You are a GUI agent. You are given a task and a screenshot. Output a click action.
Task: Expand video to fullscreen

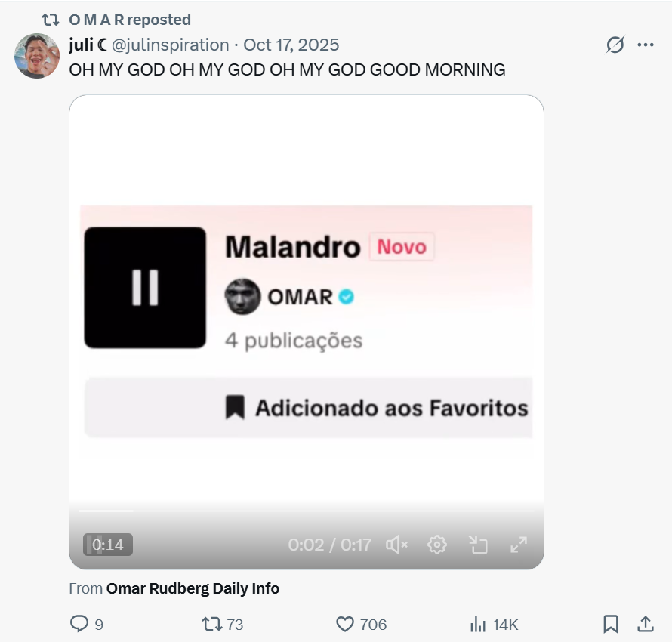[519, 545]
